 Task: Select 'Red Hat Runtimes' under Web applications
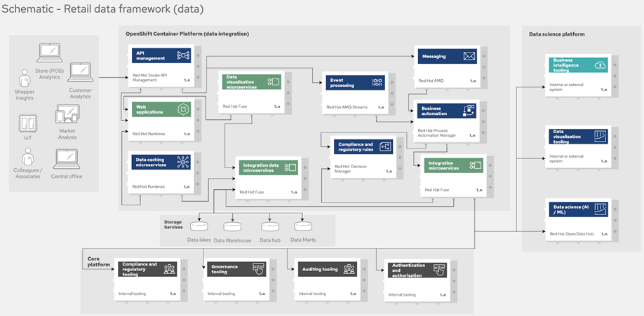coord(148,134)
